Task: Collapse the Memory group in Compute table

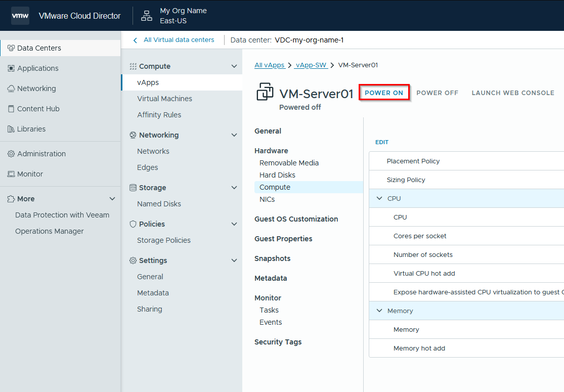Action: point(379,311)
